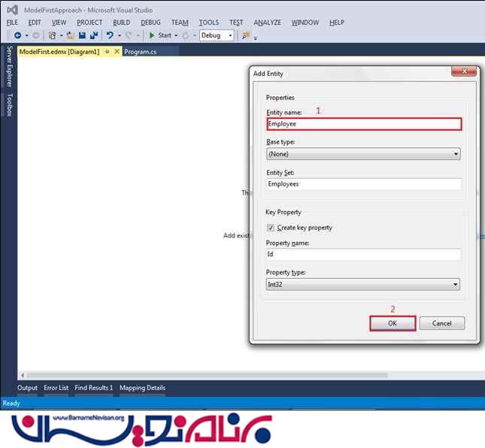
Task: Click the horizontal scrollbar in the designer
Action: 203,374
